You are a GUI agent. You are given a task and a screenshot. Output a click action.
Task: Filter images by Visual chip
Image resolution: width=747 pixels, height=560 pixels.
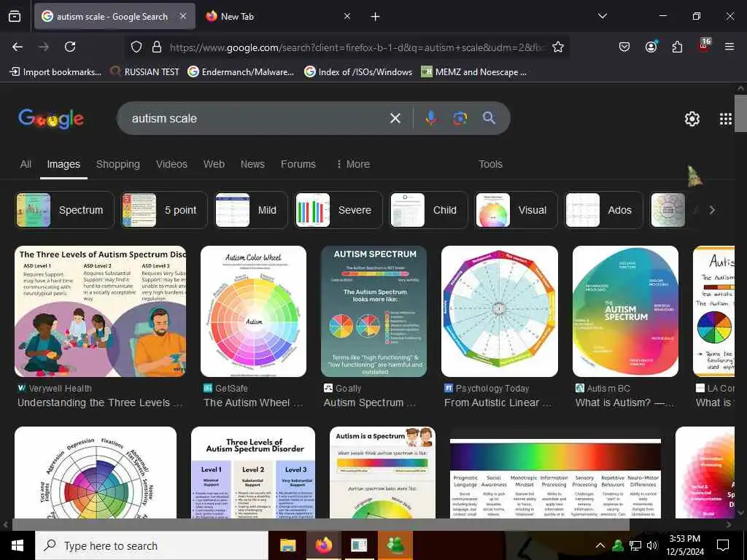tap(516, 210)
